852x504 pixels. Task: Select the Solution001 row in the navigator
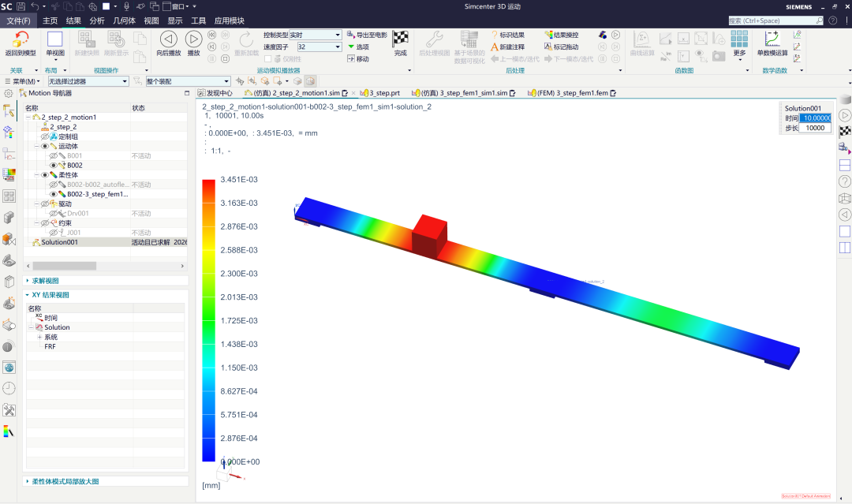pyautogui.click(x=106, y=242)
